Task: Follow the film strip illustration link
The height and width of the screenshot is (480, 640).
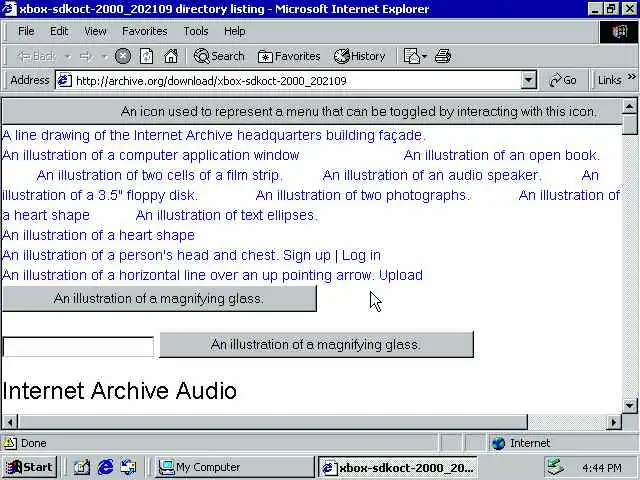Action: 160,175
